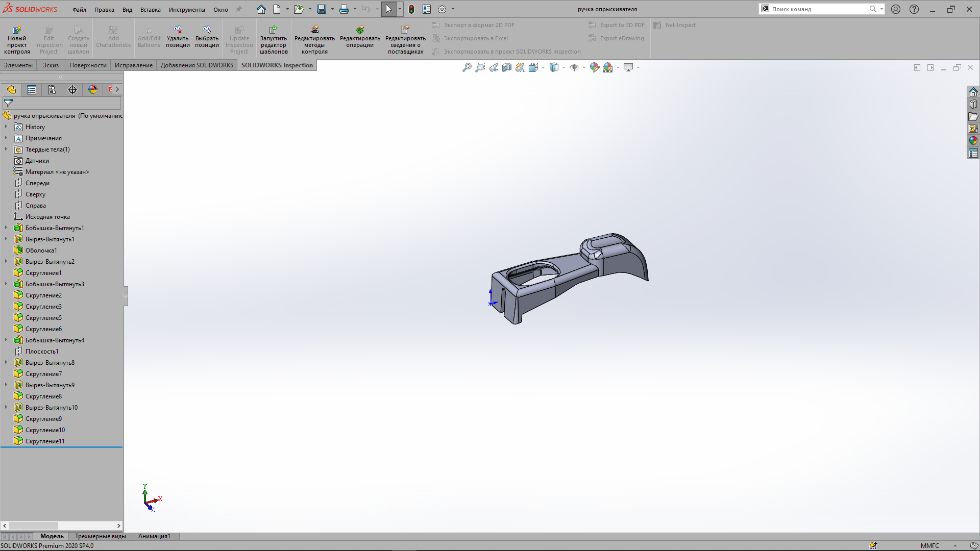The height and width of the screenshot is (551, 980).
Task: Switch to the Поверхности tab
Action: click(88, 65)
